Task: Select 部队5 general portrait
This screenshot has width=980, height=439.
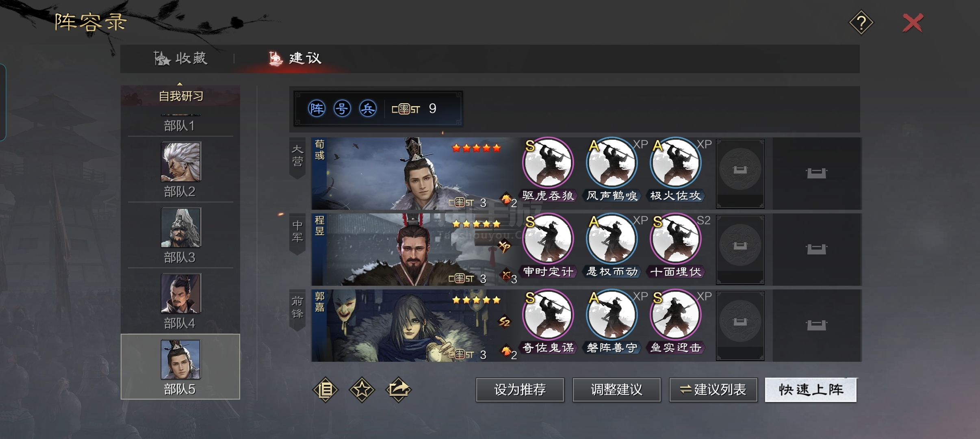Action: [180, 359]
